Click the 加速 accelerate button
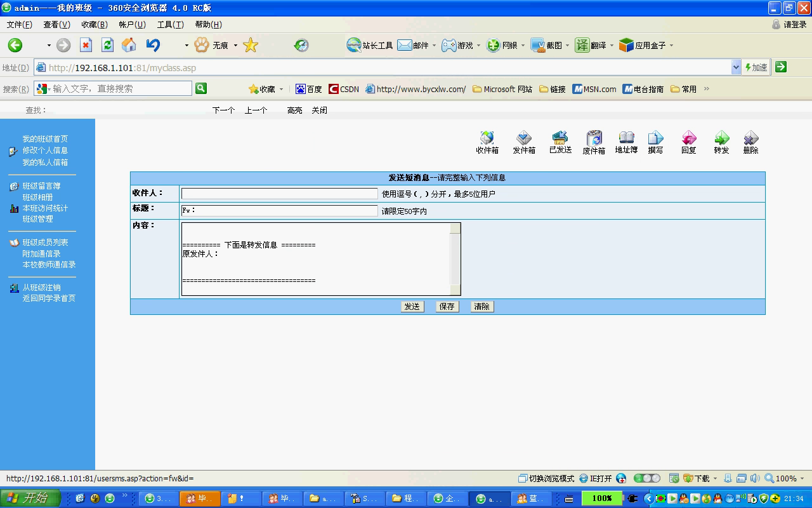Image resolution: width=812 pixels, height=508 pixels. click(756, 67)
